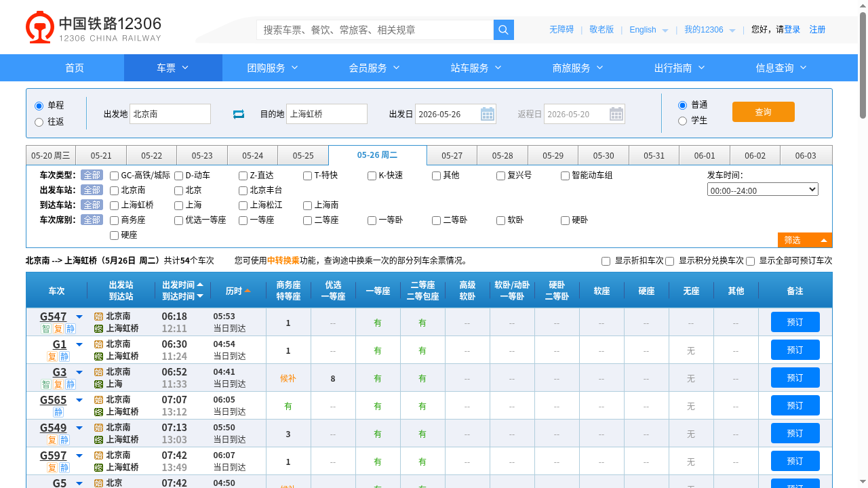Click the 目的地 destination station field
The width and height of the screenshot is (868, 488).
[327, 114]
